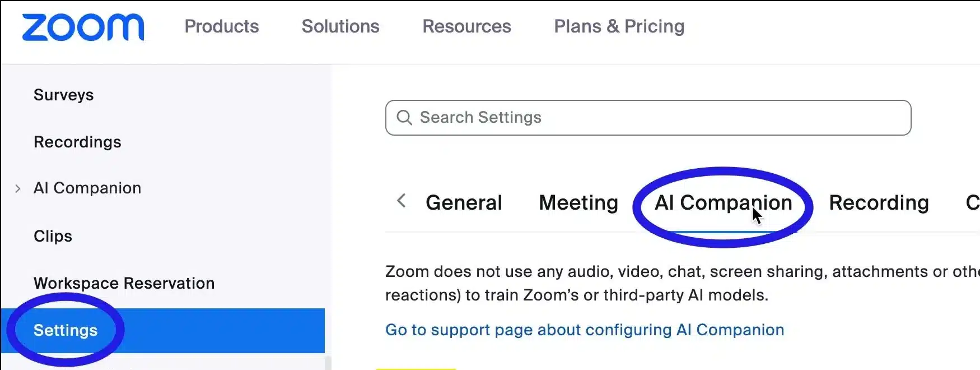
Task: Open the Products menu
Action: pos(222,26)
